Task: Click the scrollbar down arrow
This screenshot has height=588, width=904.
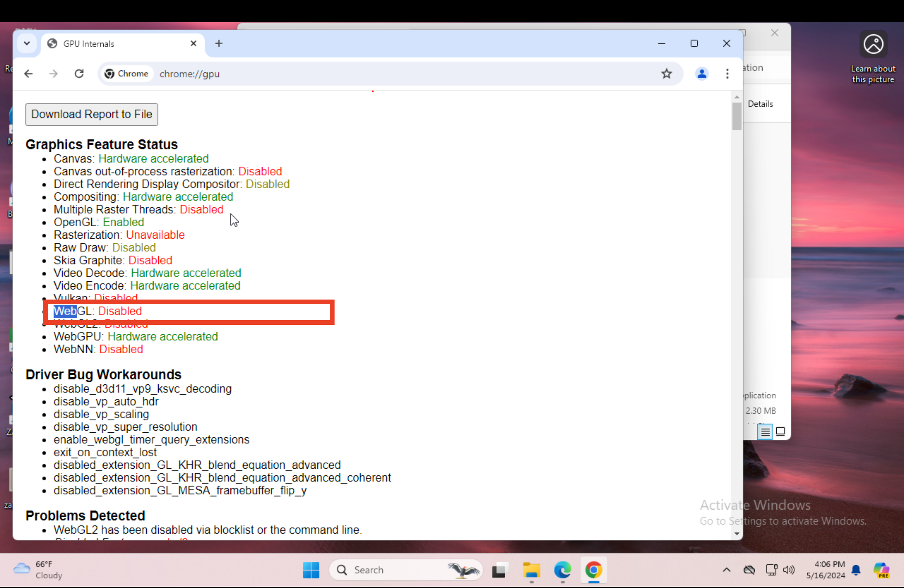Action: coord(737,534)
